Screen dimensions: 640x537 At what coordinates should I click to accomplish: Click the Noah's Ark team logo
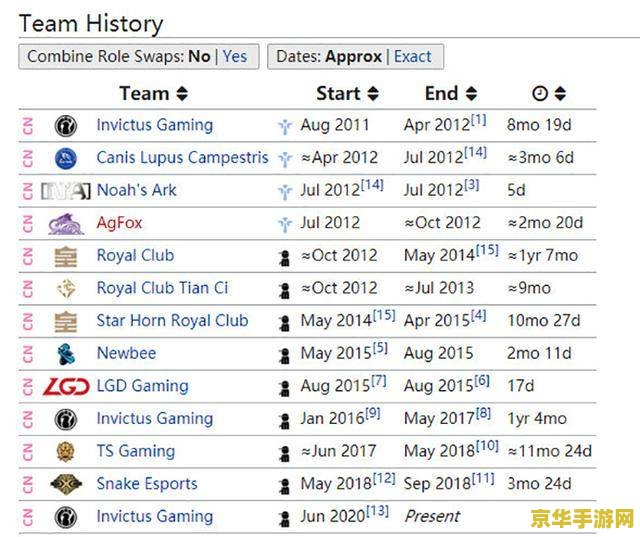coord(66,191)
